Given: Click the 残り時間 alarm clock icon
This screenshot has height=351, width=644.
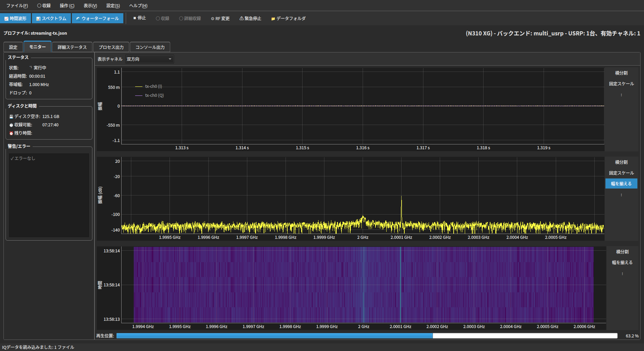Looking at the screenshot, I should 11,133.
